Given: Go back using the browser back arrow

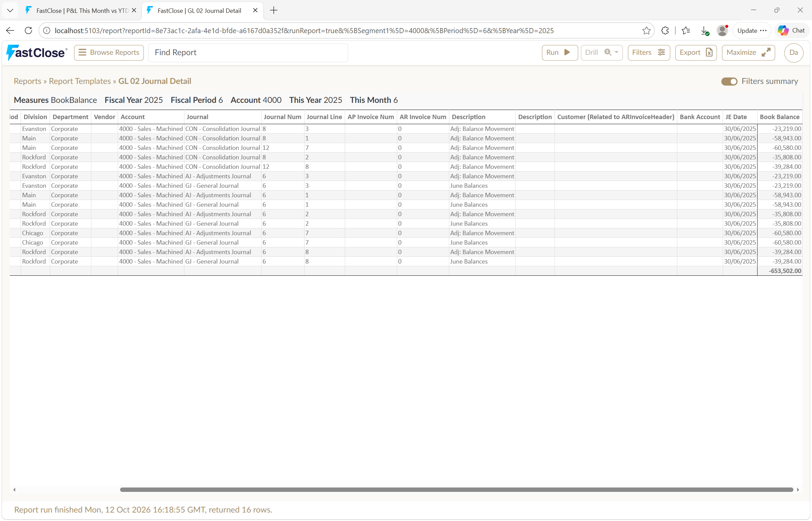Looking at the screenshot, I should (10, 30).
